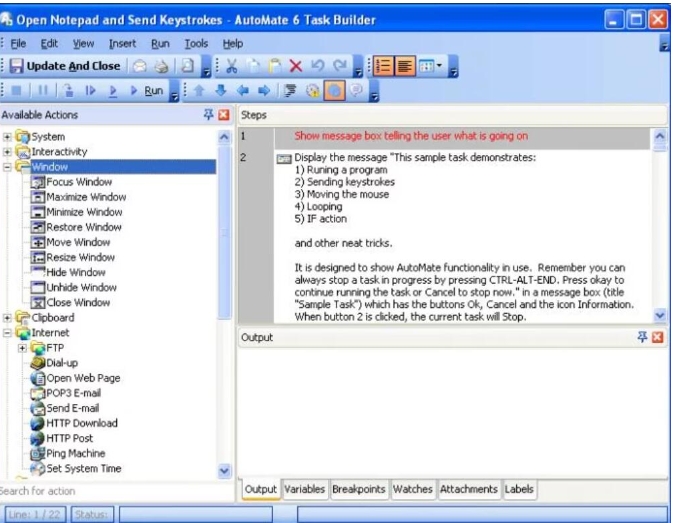Click the Update And Close button
This screenshot has height=523, width=673.
(x=65, y=66)
